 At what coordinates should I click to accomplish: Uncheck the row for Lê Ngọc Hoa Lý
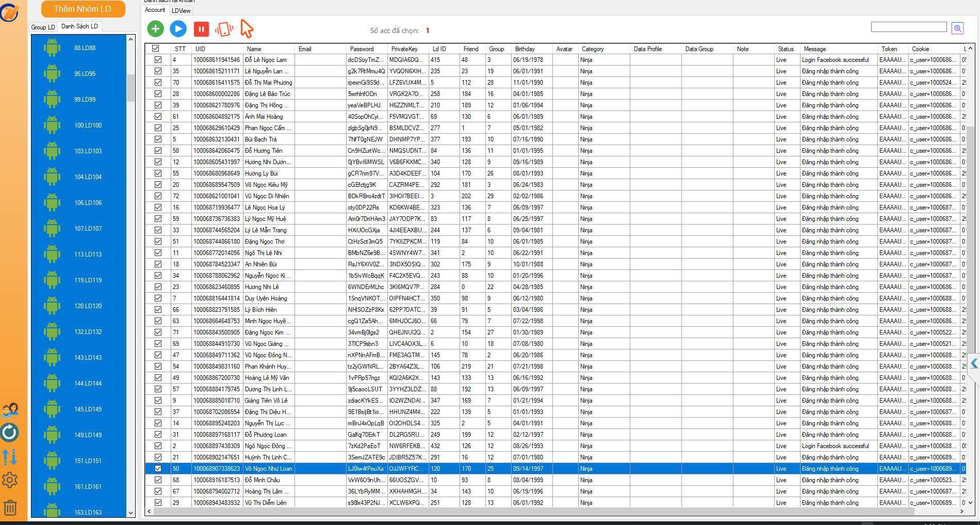pyautogui.click(x=158, y=208)
